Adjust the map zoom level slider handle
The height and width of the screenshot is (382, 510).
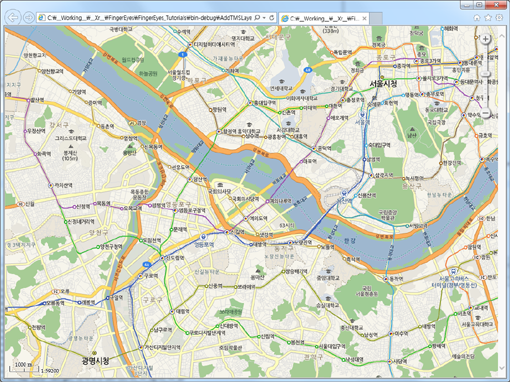pyautogui.click(x=486, y=74)
